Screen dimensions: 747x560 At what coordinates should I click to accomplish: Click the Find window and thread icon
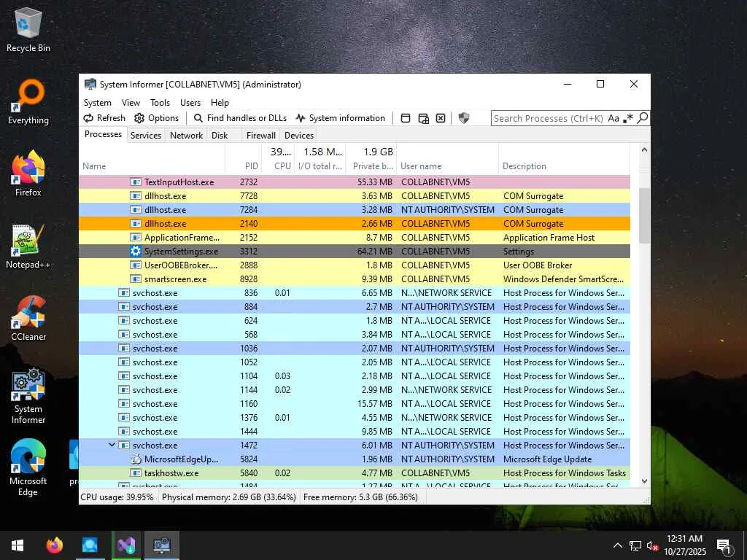[x=423, y=118]
